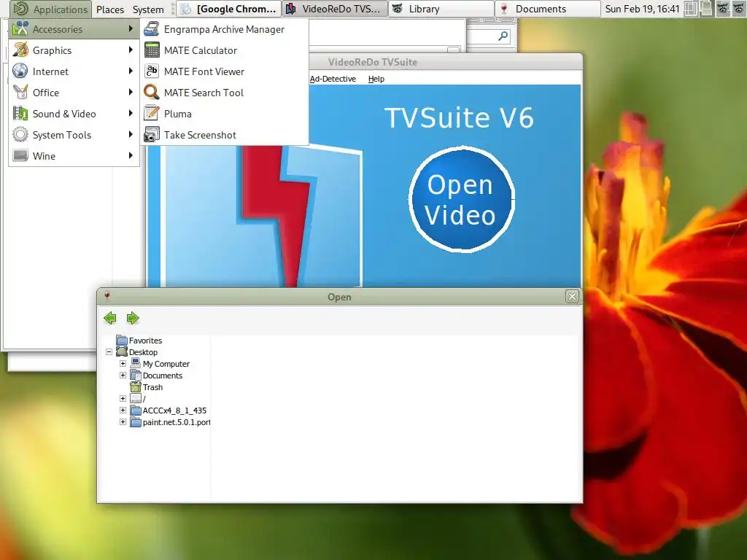Expand the Documents tree node
Screen dimensions: 747x560
(123, 376)
